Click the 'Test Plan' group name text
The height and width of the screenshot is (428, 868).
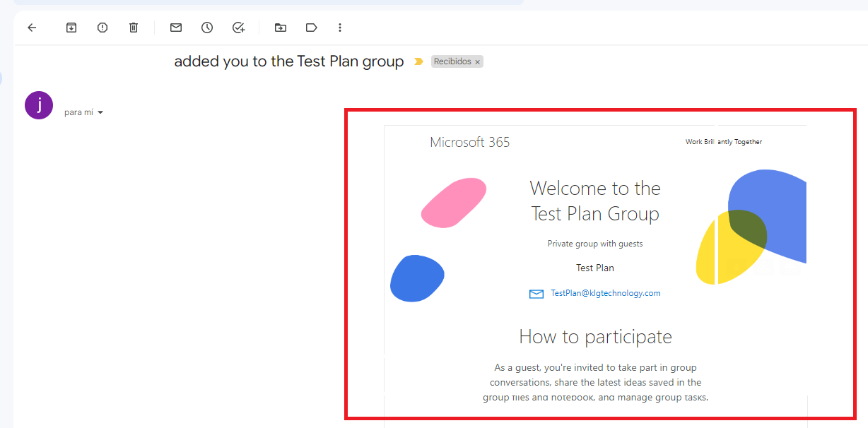click(x=595, y=268)
